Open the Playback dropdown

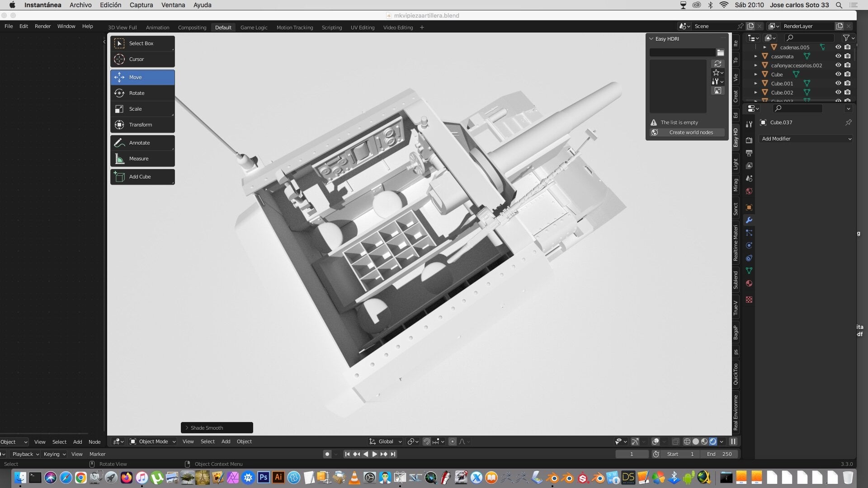[25, 454]
